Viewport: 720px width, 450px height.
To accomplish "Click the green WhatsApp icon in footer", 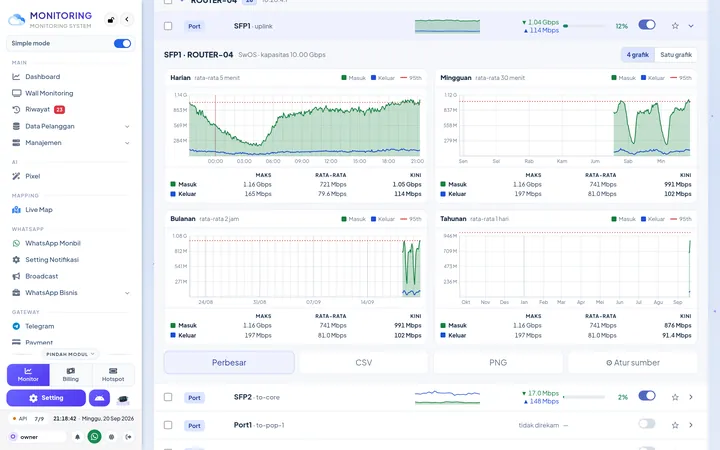I will (x=94, y=436).
